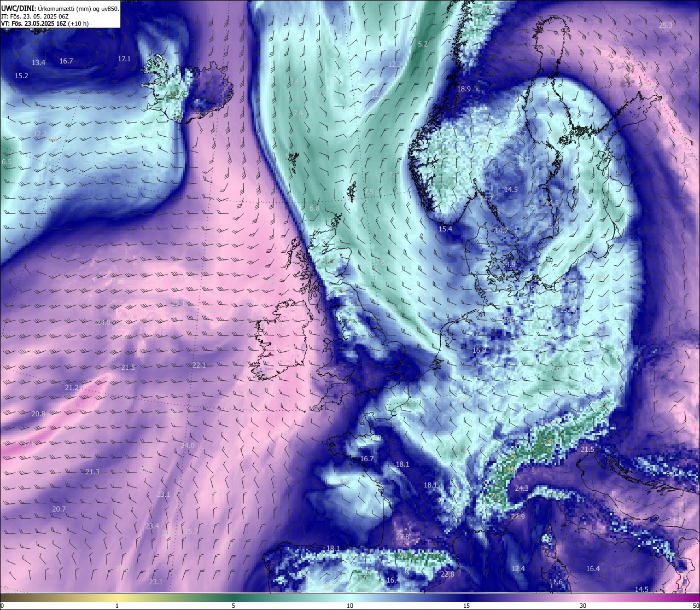Click the 'IT: Fös. 23. 05. 2025 06Z' line

(34, 16)
